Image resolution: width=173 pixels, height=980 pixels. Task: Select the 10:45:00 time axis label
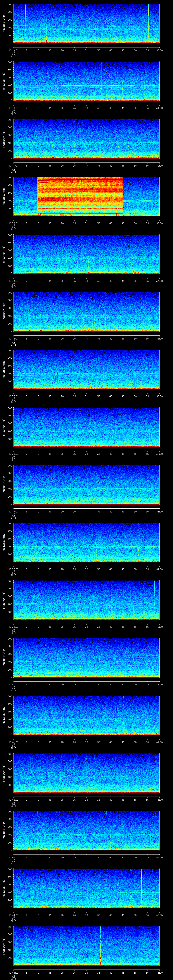coord(13,972)
